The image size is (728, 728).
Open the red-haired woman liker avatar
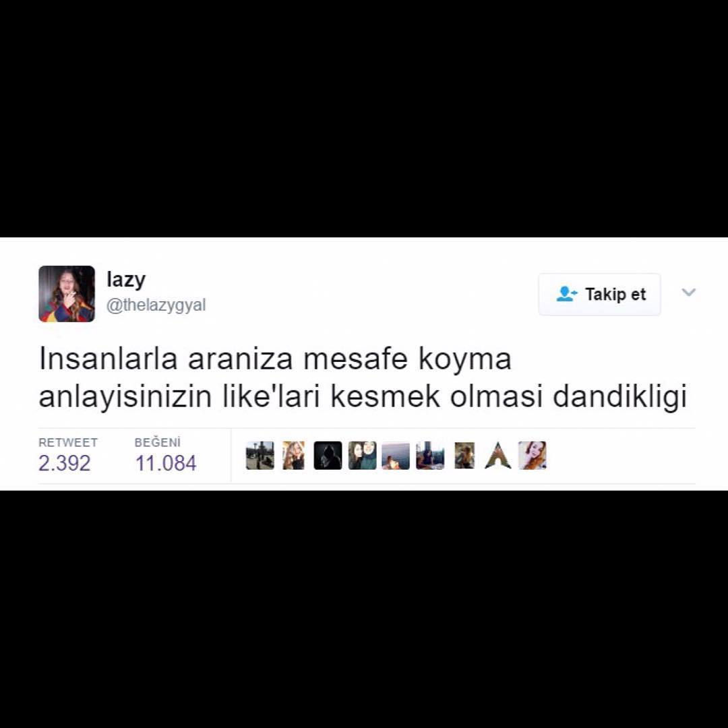[532, 456]
